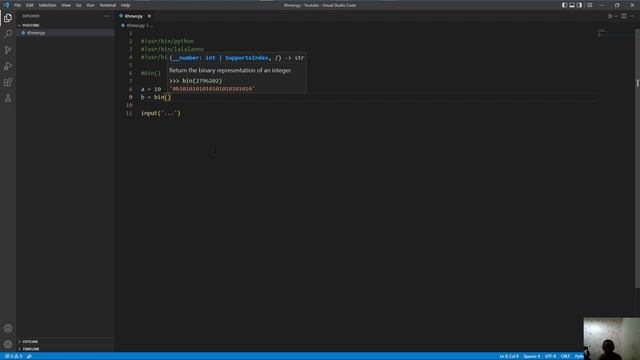640x360 pixels.
Task: Click Khmer.py breadcrumb path item
Action: point(136,25)
